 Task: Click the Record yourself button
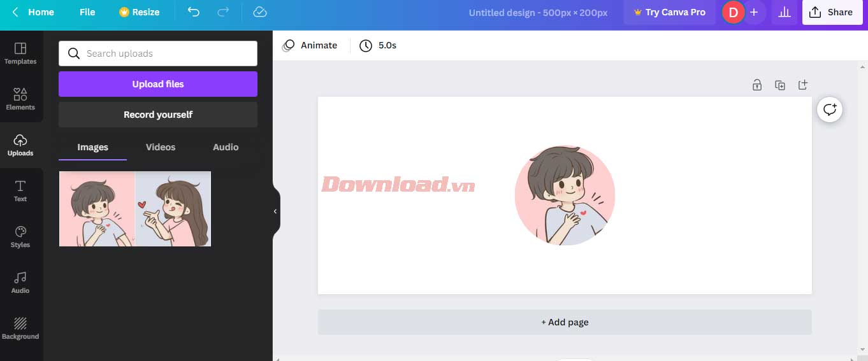[158, 115]
